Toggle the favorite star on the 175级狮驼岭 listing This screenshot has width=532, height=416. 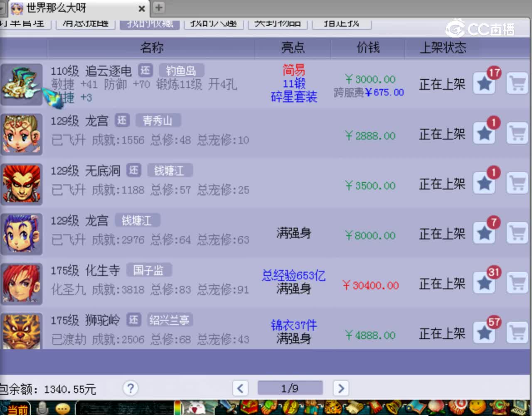(x=484, y=332)
